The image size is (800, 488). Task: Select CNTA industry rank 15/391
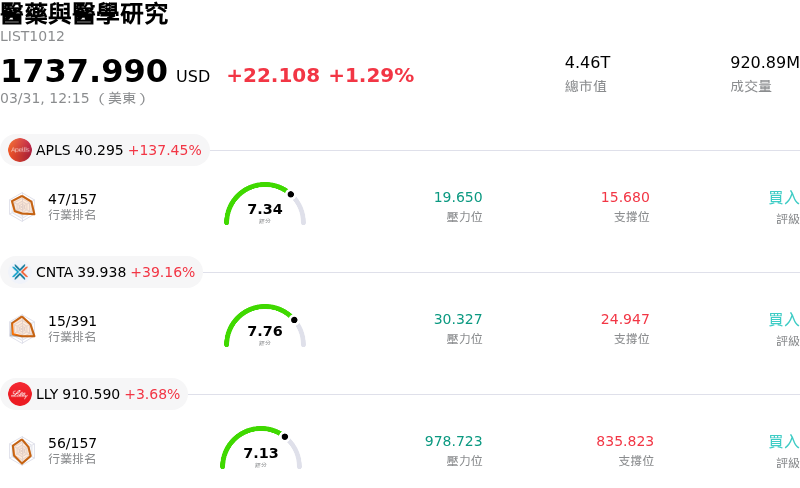[72, 322]
